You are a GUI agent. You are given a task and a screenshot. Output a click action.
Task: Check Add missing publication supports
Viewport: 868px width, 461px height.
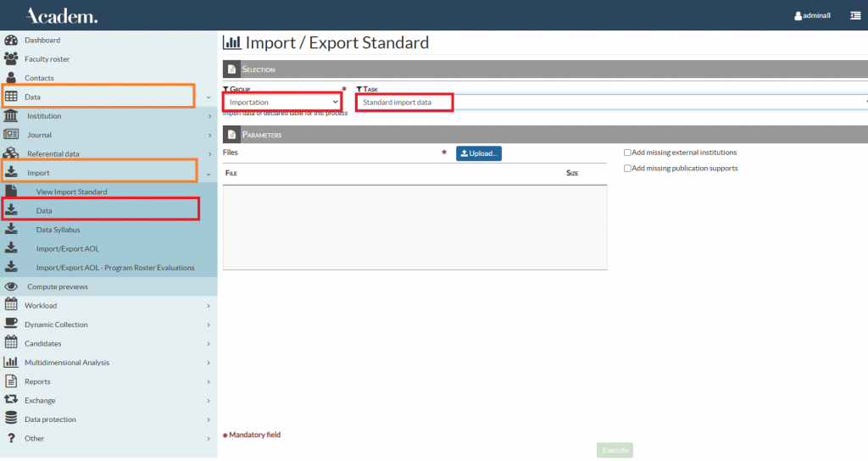(x=627, y=169)
